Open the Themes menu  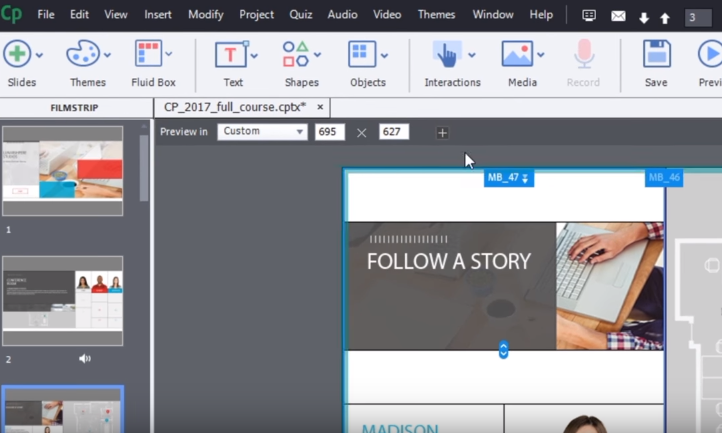(437, 15)
